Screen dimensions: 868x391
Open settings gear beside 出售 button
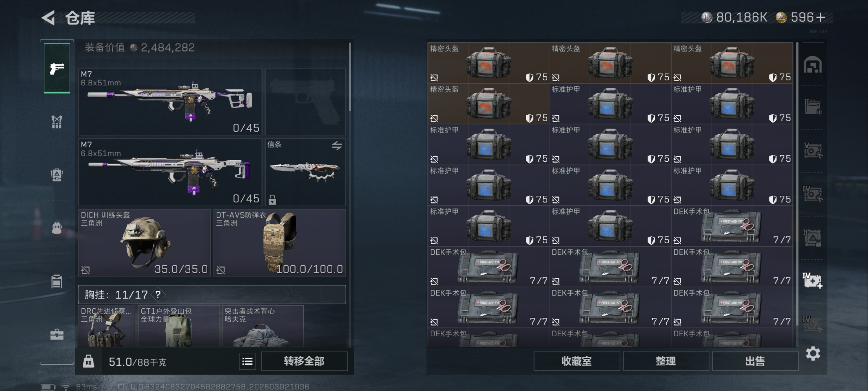coord(813,353)
